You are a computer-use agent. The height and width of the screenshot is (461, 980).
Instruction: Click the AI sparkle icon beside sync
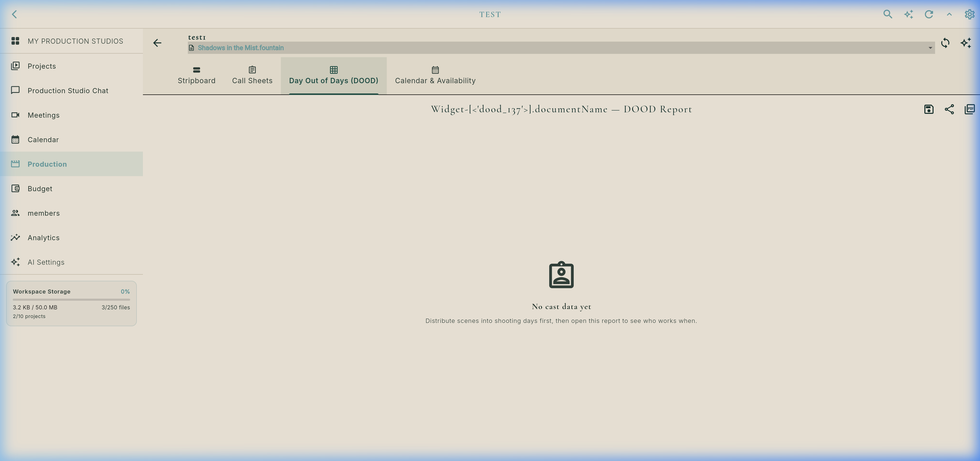(965, 43)
